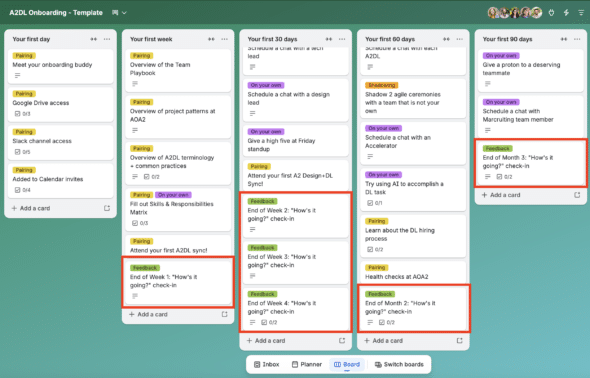Open list actions menu for Your first 60 days
590x378 pixels.
[x=459, y=39]
